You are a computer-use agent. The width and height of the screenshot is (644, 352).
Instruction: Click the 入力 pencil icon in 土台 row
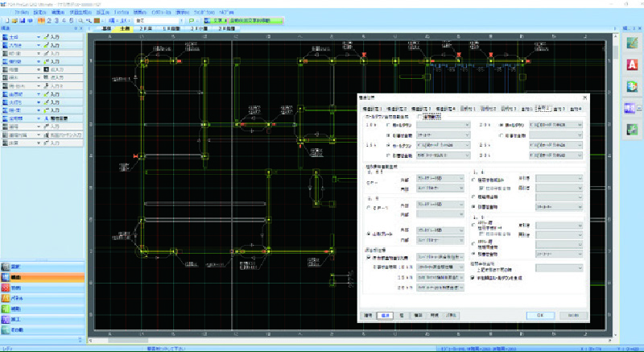click(x=46, y=37)
